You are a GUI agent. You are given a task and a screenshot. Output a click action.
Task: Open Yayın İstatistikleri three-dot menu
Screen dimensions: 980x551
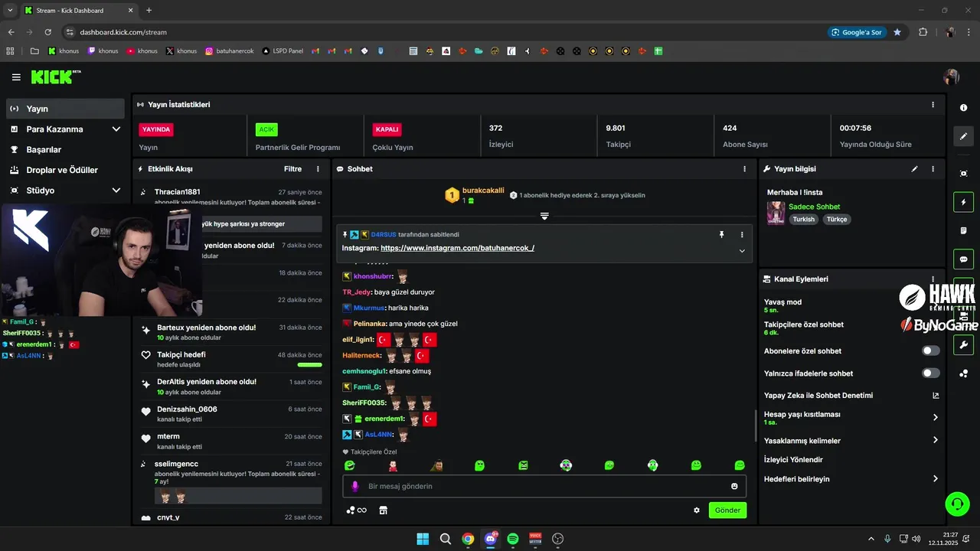pos(933,105)
